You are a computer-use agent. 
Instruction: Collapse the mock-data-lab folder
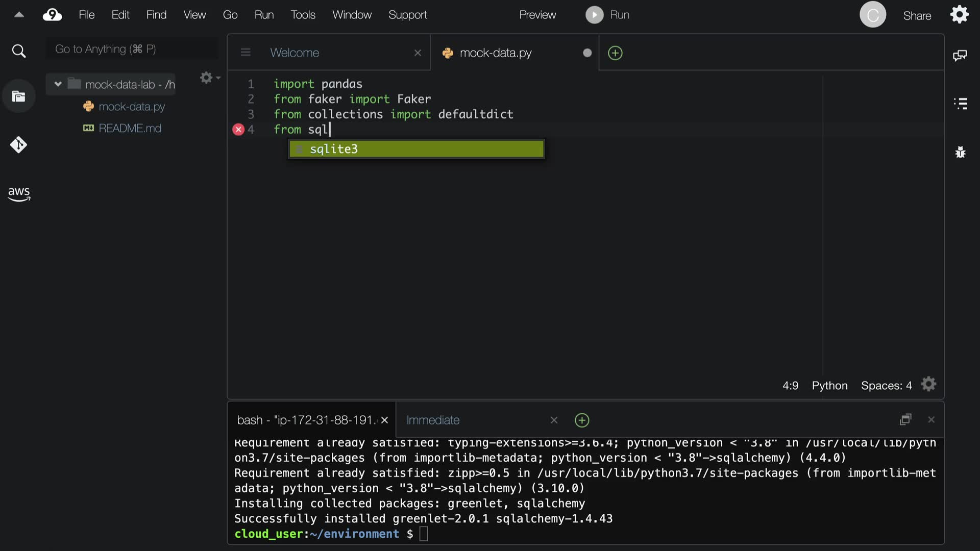(x=58, y=84)
